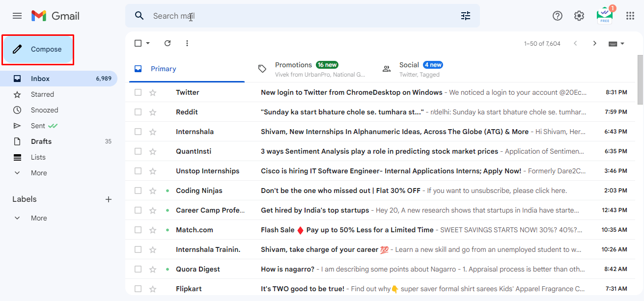
Task: Click the select-all emails checkbox
Action: click(138, 43)
